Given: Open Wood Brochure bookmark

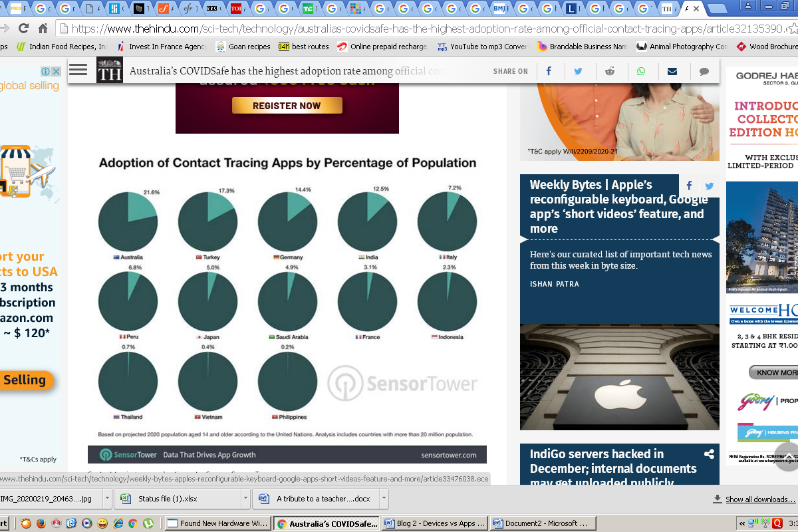Looking at the screenshot, I should 767,47.
